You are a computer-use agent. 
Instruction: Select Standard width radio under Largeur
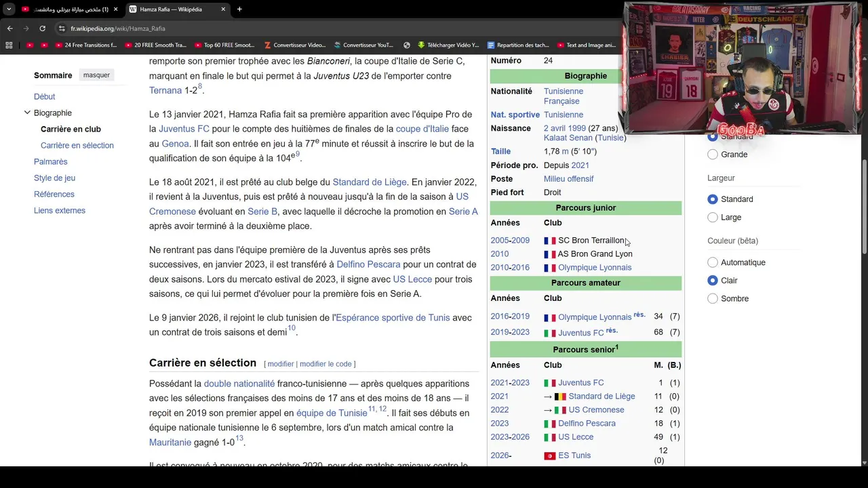713,199
